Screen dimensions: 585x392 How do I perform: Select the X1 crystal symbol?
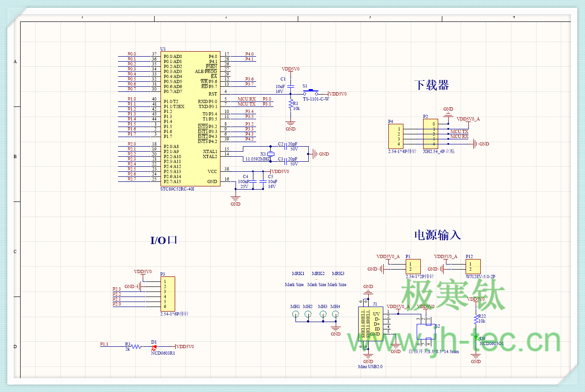click(x=270, y=154)
